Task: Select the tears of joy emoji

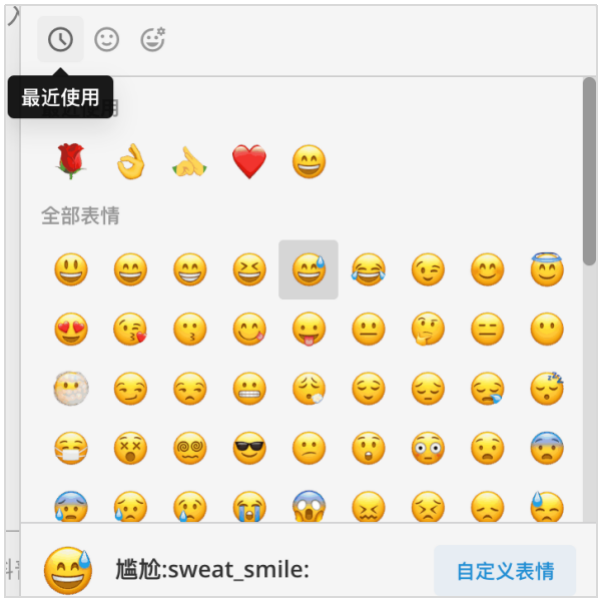Action: coord(369,270)
